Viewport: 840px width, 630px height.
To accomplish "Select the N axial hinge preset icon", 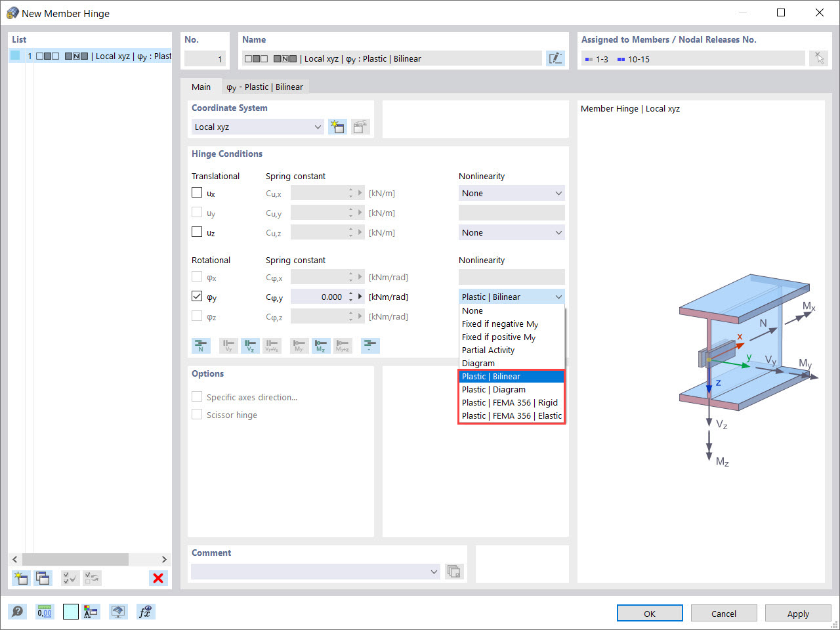I will point(201,345).
